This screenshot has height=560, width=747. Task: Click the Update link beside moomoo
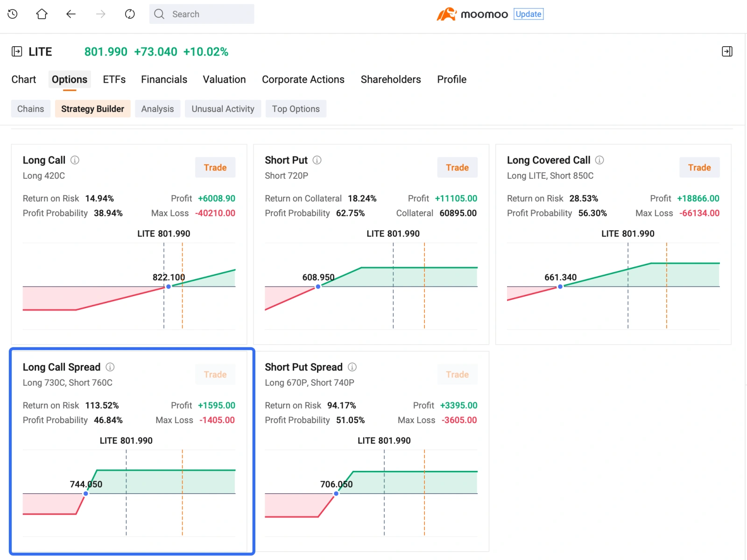(x=529, y=14)
